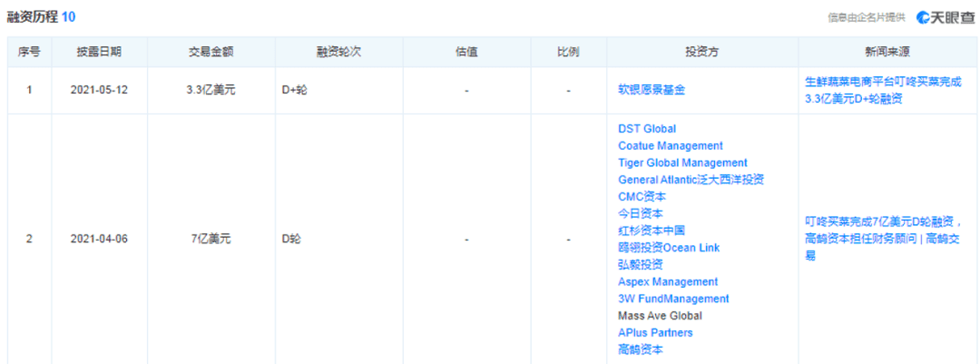980x364 pixels.
Task: Open 红杉资本中国 investor link
Action: tap(652, 231)
